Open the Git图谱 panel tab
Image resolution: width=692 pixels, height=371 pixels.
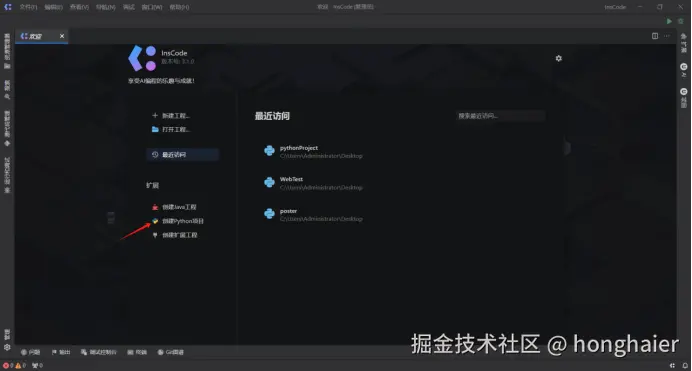(x=171, y=352)
